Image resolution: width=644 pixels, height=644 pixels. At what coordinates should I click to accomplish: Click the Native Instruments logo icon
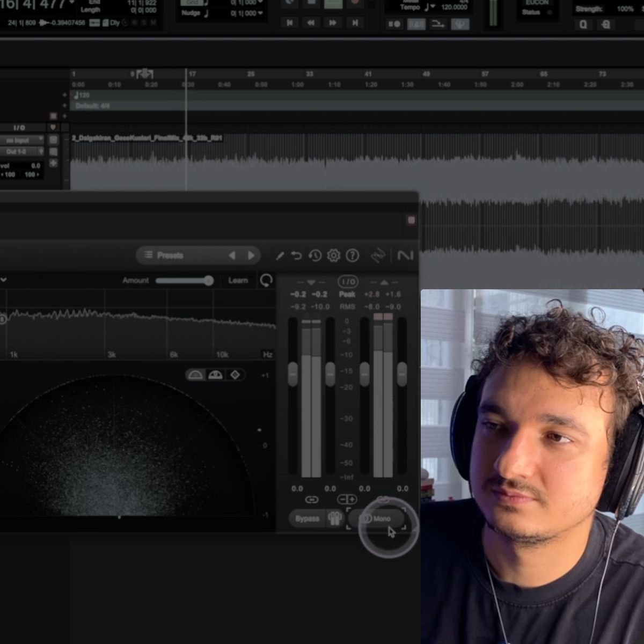[405, 255]
